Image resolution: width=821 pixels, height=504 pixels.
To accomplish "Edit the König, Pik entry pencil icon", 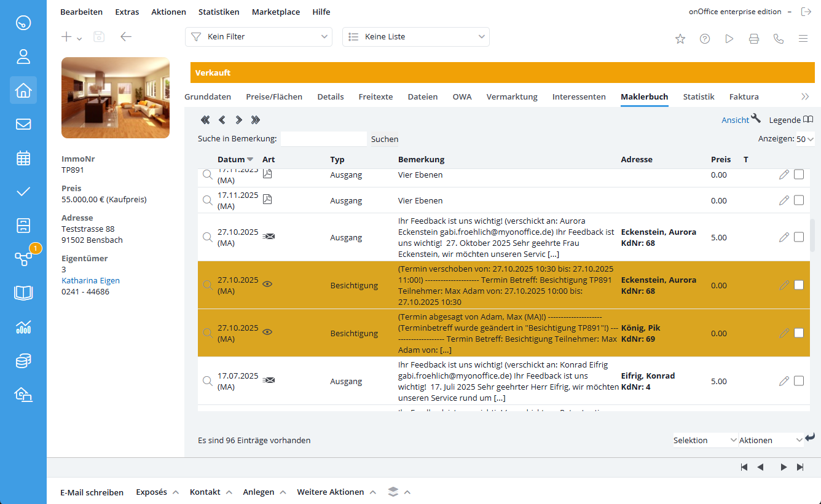I will point(784,333).
